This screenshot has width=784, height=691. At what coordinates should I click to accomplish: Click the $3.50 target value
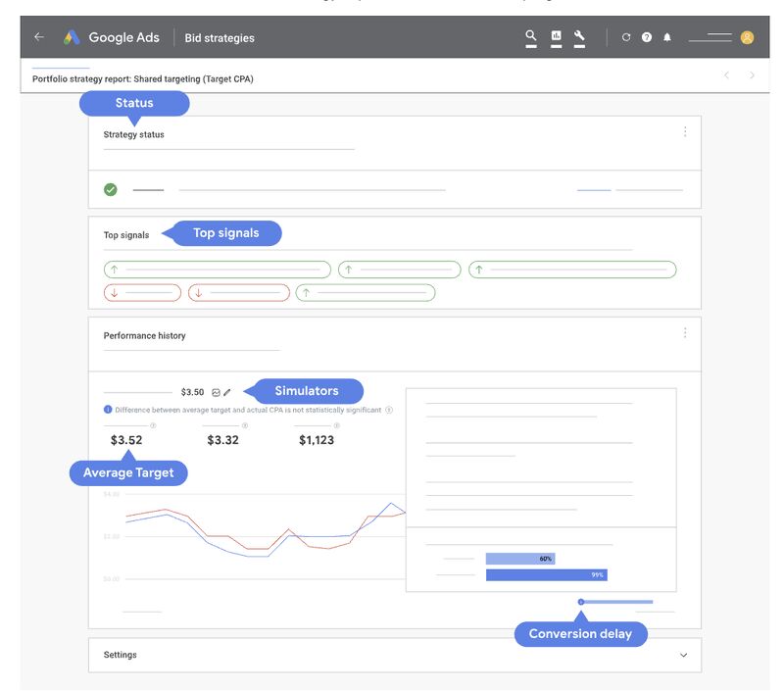[192, 392]
